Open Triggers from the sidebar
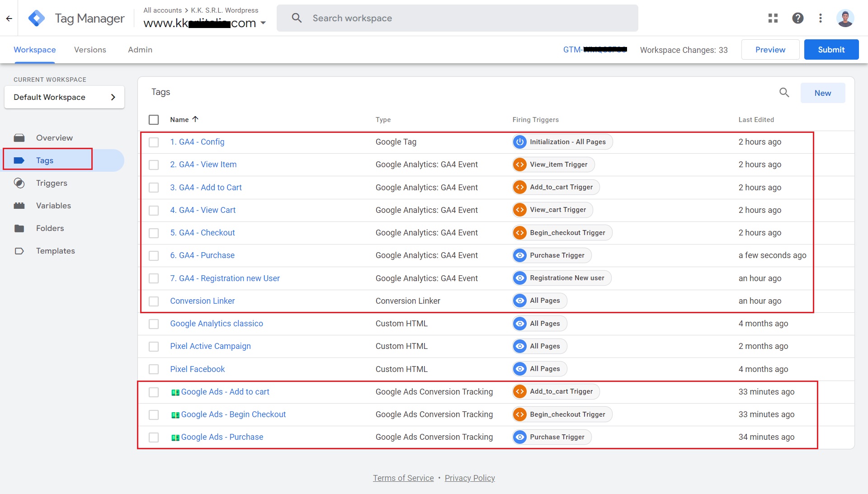Viewport: 868px width, 494px height. click(52, 183)
